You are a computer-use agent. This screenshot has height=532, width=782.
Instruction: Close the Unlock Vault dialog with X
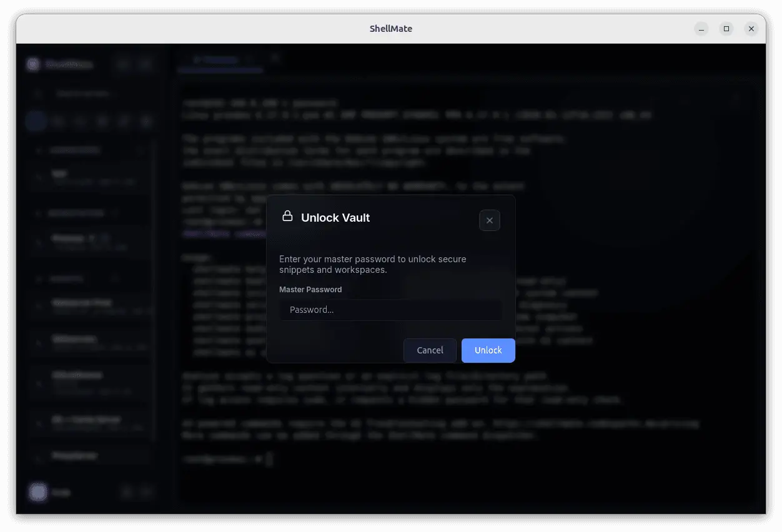489,220
